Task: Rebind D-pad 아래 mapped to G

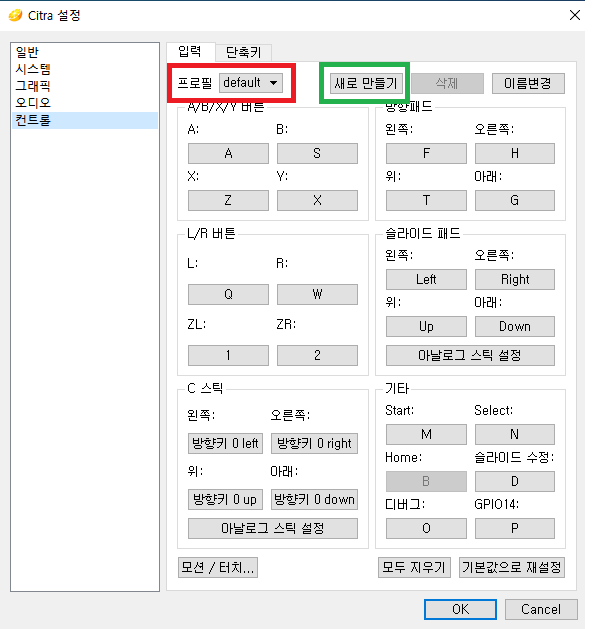Action: pos(515,200)
